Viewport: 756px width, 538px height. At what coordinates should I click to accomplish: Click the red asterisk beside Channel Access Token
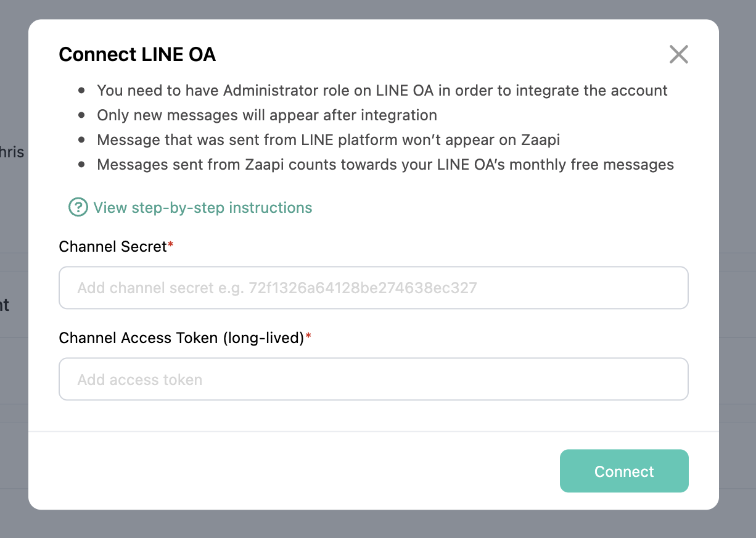click(x=308, y=337)
